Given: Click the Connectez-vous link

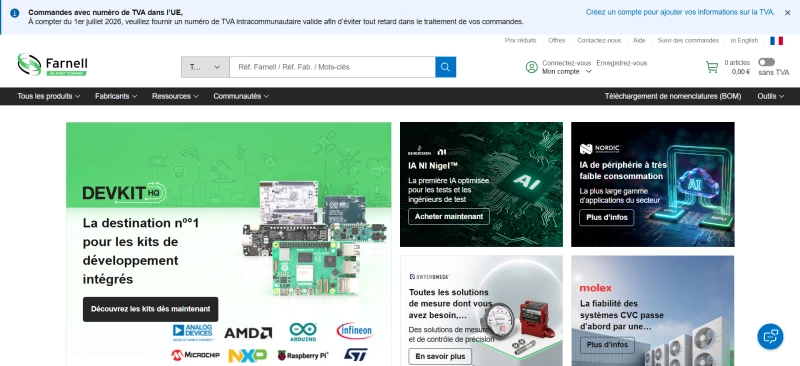Looking at the screenshot, I should (x=566, y=63).
